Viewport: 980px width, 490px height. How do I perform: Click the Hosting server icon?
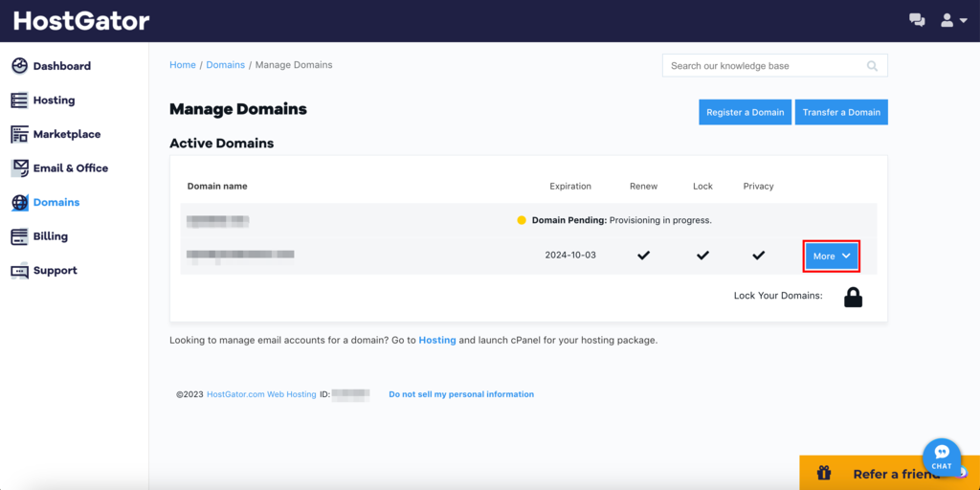click(19, 100)
